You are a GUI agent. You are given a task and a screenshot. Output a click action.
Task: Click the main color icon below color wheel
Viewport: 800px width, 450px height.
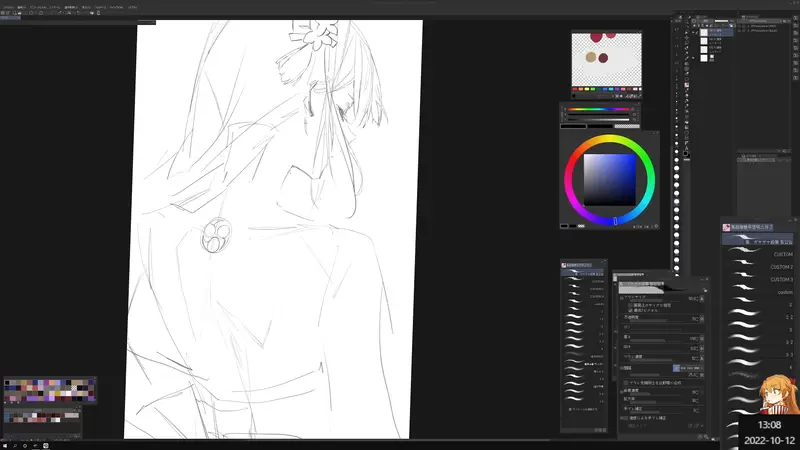[x=564, y=226]
